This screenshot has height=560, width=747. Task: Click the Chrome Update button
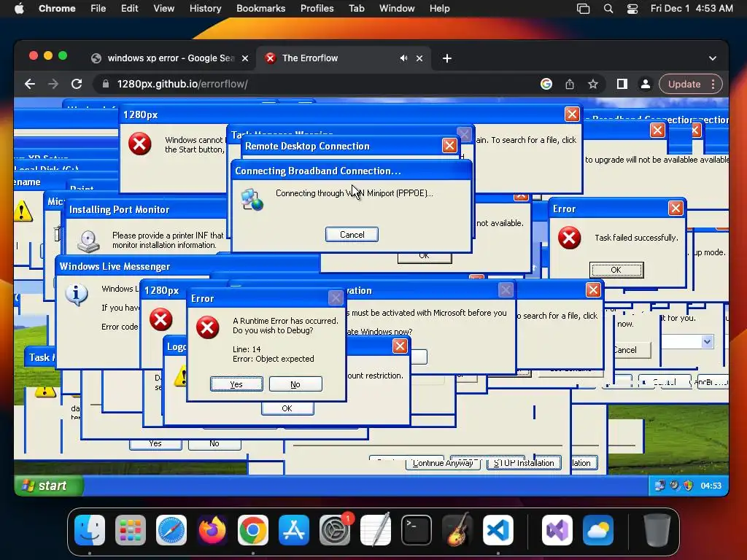click(x=690, y=85)
